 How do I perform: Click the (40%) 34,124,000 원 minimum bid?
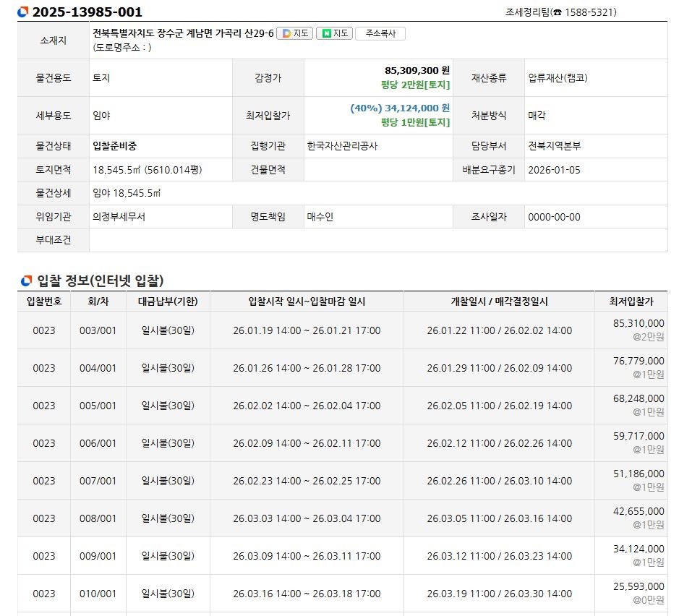click(x=400, y=108)
